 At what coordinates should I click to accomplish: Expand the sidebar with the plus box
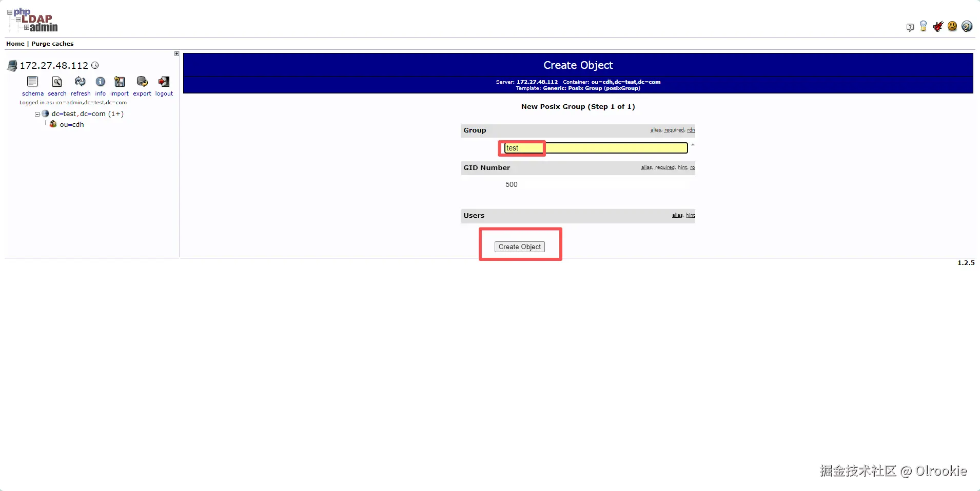click(177, 54)
